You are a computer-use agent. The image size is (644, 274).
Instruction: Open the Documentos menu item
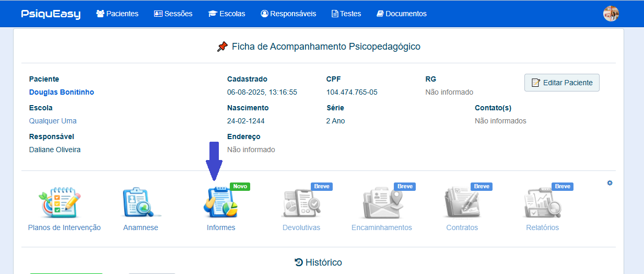[402, 14]
